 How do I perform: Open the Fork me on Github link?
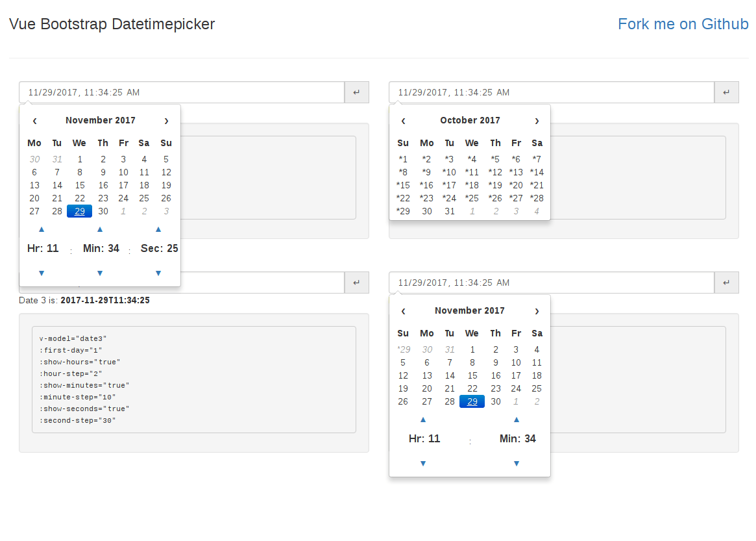683,24
